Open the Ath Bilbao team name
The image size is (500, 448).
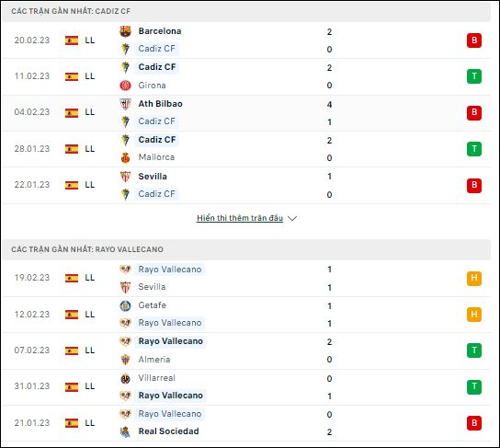pyautogui.click(x=161, y=104)
